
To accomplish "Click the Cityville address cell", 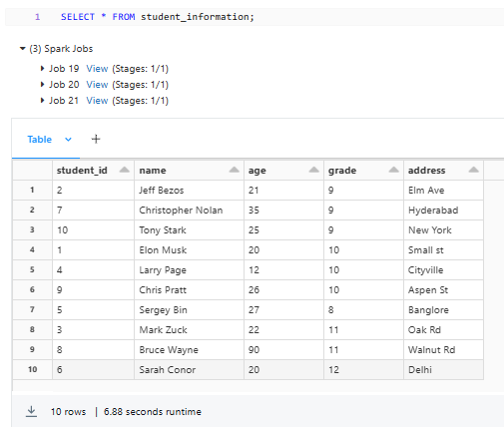I will click(443, 270).
